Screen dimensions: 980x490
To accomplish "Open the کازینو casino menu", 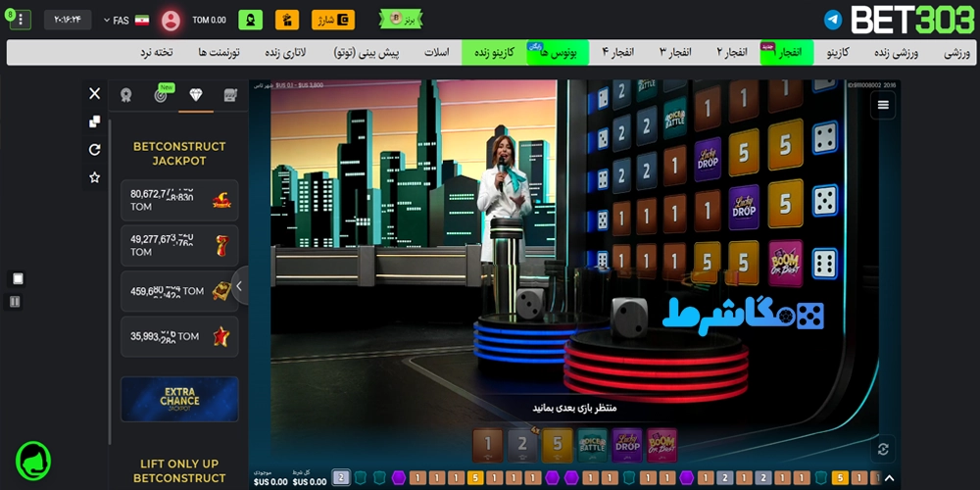I will pyautogui.click(x=838, y=53).
